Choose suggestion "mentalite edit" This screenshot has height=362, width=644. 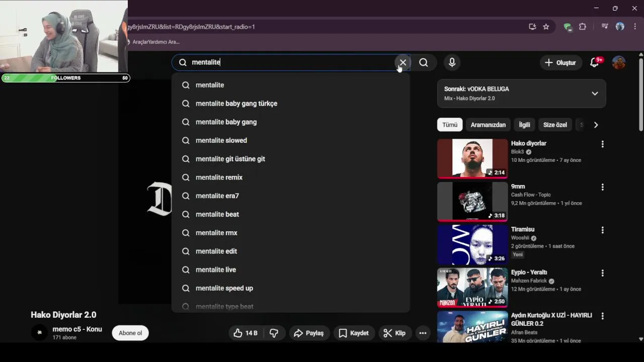pyautogui.click(x=291, y=251)
